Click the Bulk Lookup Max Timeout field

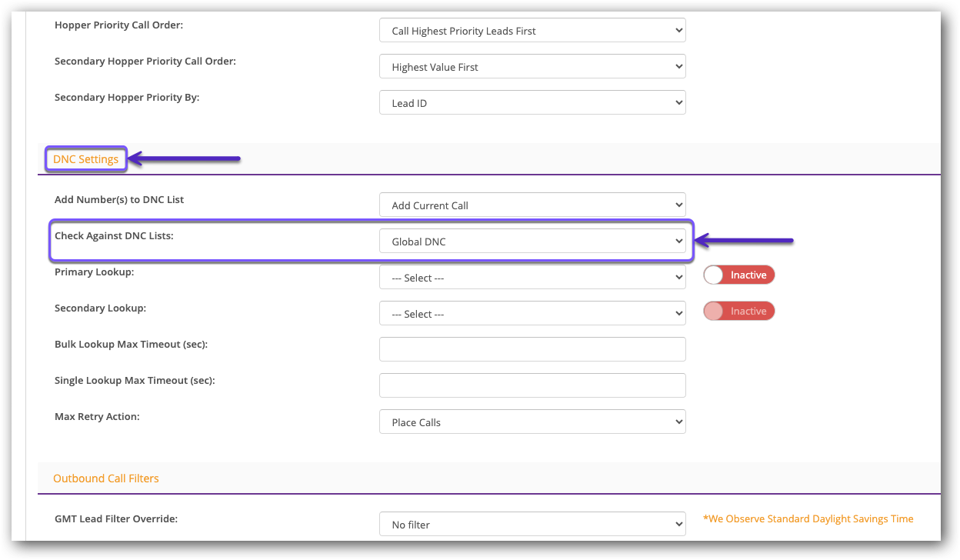pos(532,349)
